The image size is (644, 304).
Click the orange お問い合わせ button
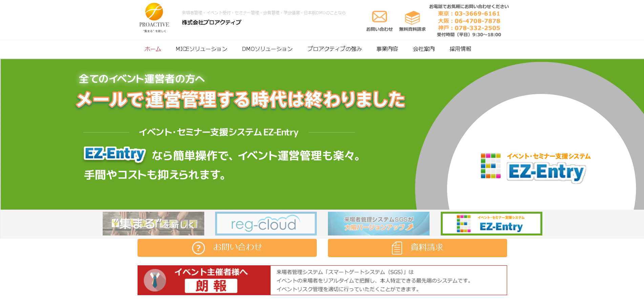227,248
